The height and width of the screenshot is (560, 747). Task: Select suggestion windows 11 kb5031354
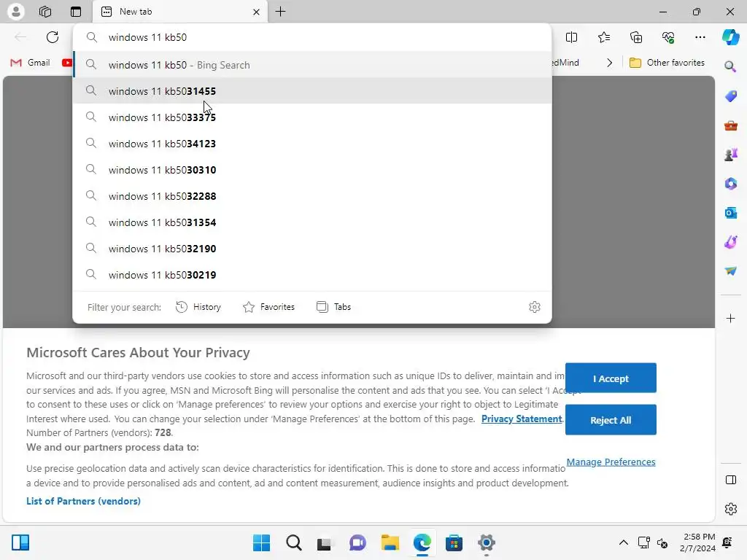tap(312, 222)
